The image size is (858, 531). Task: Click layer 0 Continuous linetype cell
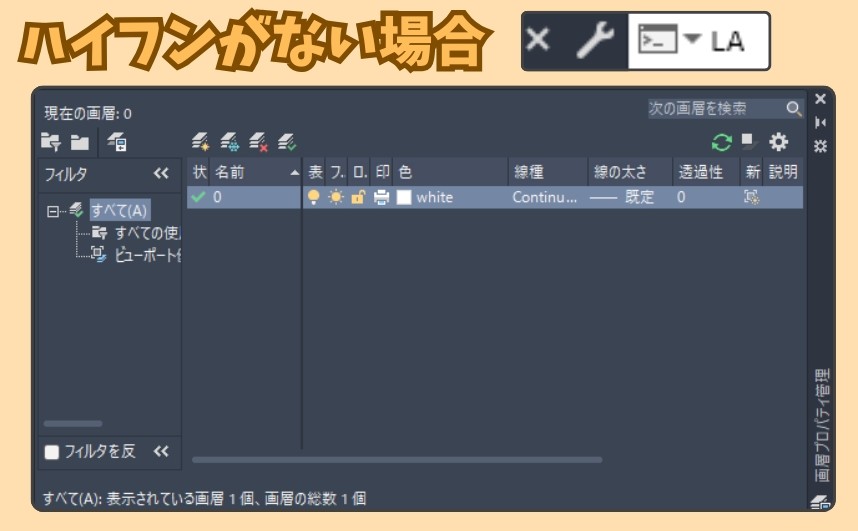coord(544,198)
